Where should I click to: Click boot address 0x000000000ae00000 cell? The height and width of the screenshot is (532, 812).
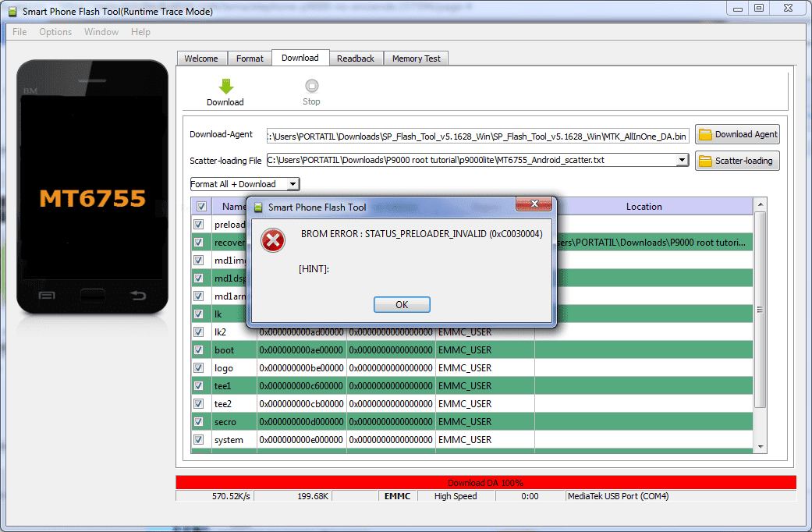tap(301, 350)
